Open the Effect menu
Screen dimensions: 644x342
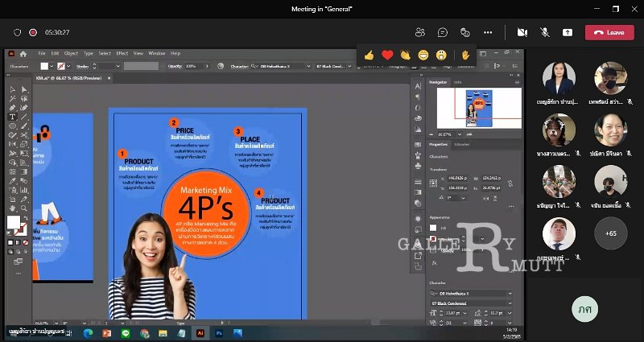122,53
